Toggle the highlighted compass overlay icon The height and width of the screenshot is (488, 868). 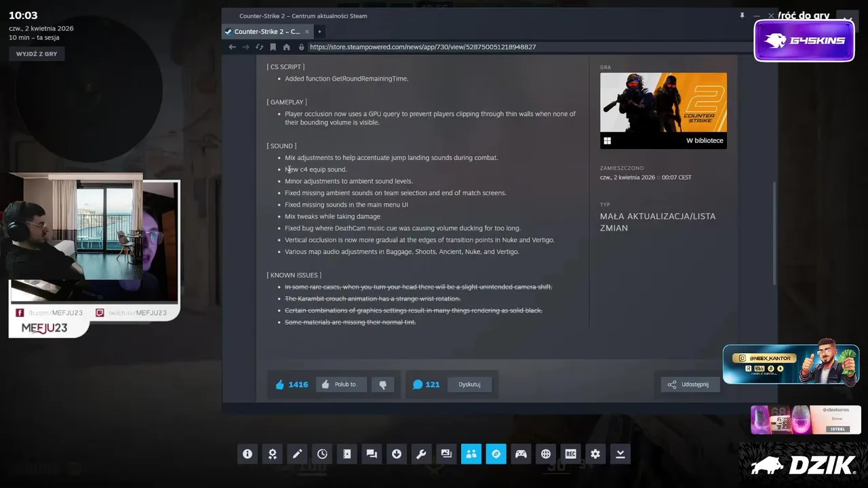tap(496, 454)
